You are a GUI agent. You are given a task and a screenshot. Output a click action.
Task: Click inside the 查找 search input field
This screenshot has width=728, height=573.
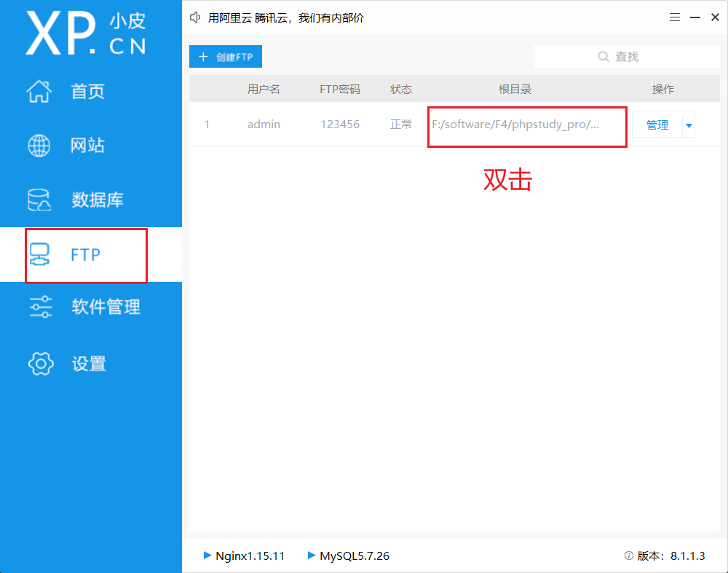point(633,56)
